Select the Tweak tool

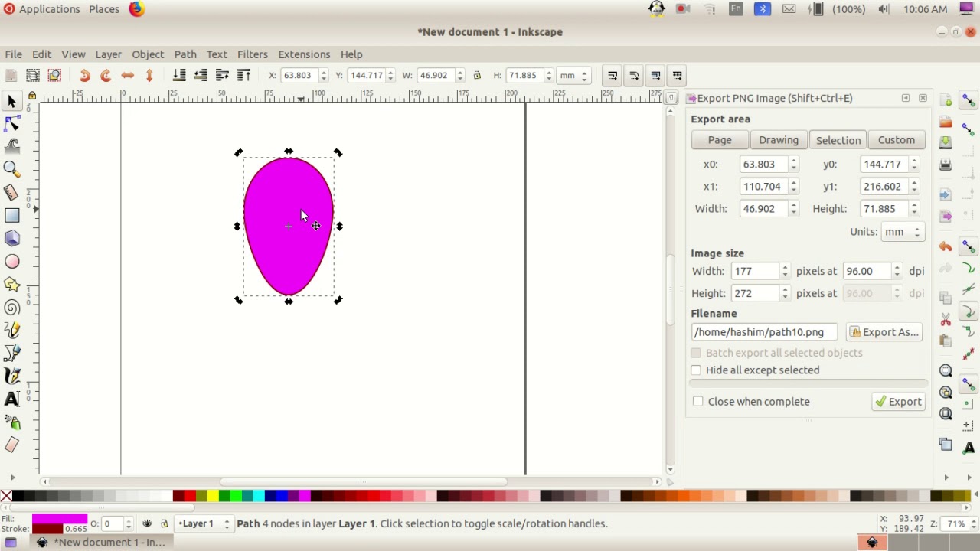pos(11,146)
